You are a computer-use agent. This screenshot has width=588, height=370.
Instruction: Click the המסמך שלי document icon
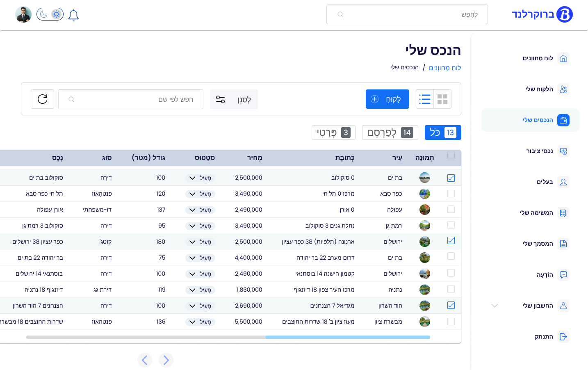563,244
